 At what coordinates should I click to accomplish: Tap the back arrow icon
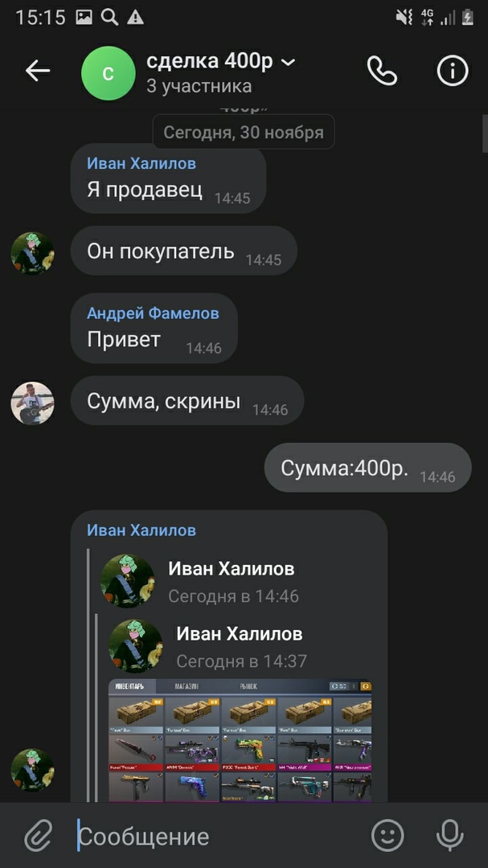pyautogui.click(x=38, y=72)
